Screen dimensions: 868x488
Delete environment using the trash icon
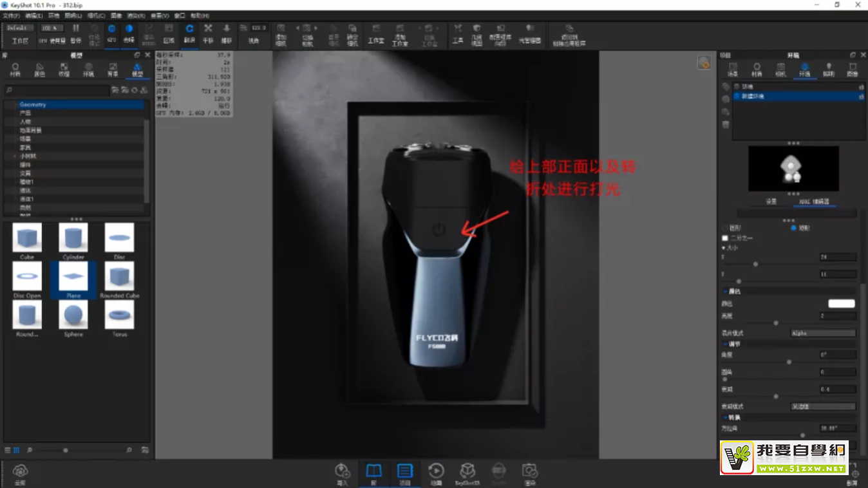(x=726, y=124)
